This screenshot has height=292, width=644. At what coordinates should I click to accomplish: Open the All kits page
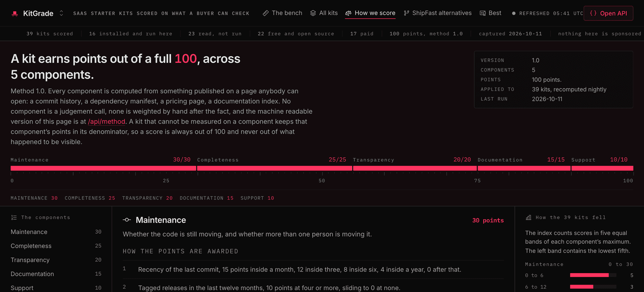click(324, 13)
